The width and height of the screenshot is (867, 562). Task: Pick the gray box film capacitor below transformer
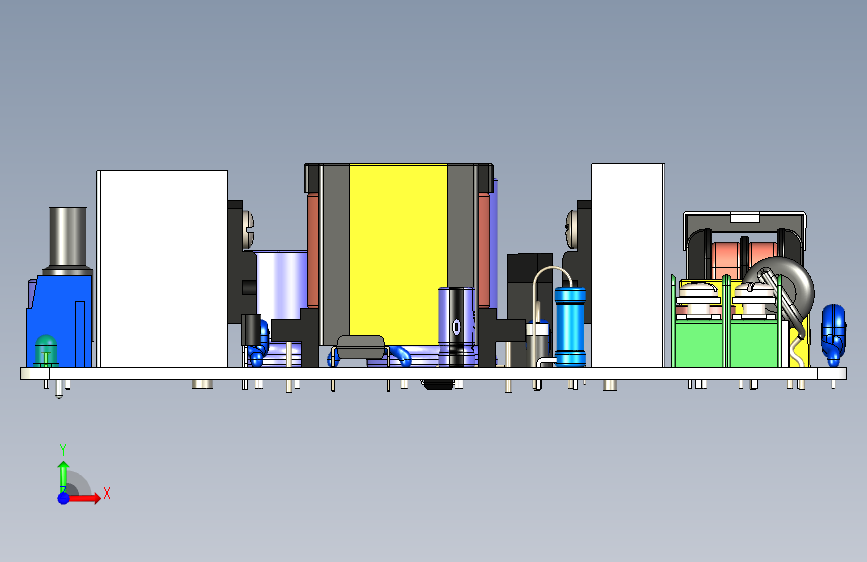[x=361, y=346]
